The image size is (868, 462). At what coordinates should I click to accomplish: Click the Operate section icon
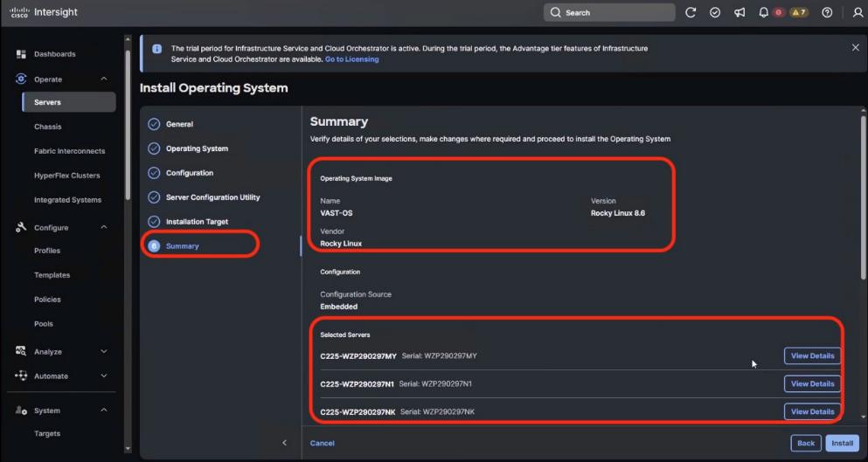(21, 79)
